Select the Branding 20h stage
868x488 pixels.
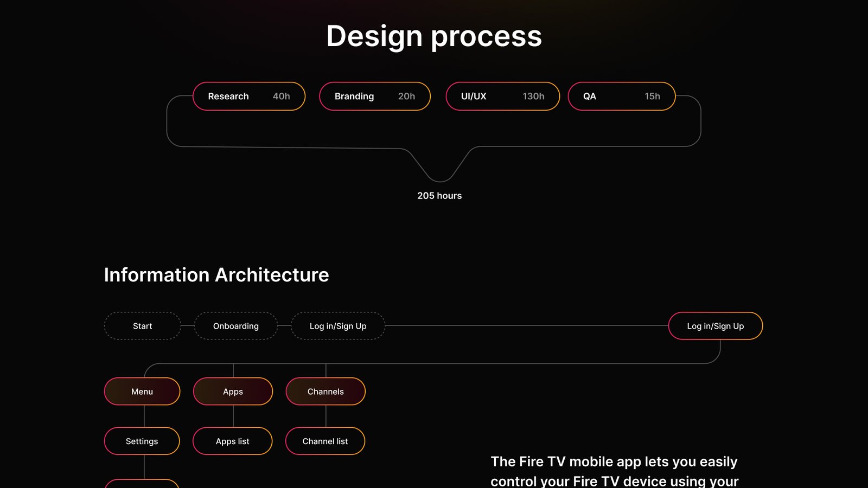click(374, 97)
